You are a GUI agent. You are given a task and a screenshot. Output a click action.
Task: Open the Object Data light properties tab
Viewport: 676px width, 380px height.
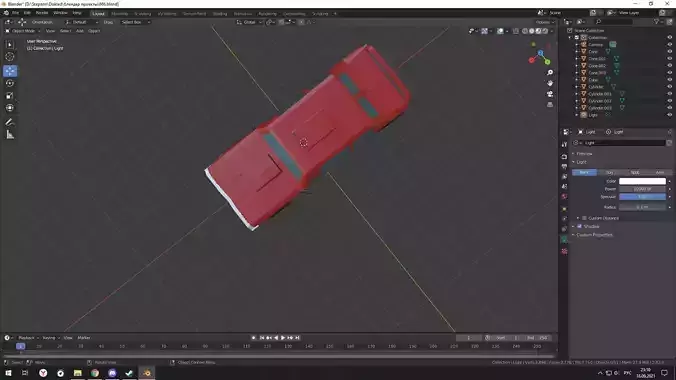(564, 240)
